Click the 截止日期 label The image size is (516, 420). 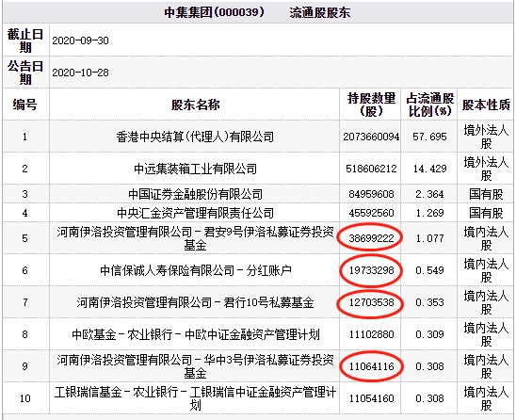(25, 40)
